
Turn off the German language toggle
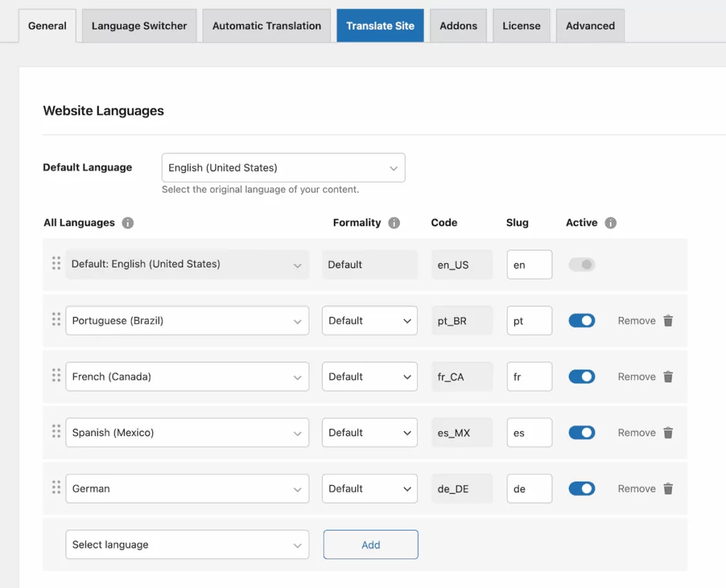[x=581, y=489]
